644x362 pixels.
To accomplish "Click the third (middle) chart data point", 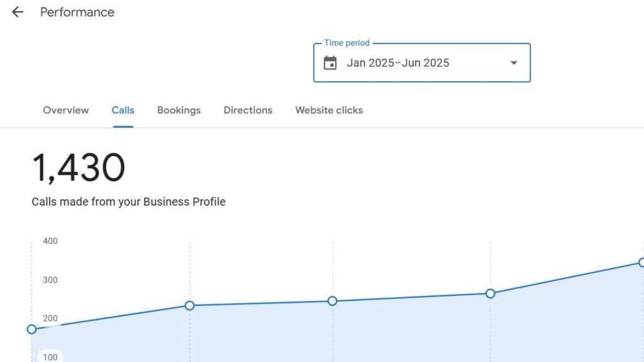I will pos(332,301).
